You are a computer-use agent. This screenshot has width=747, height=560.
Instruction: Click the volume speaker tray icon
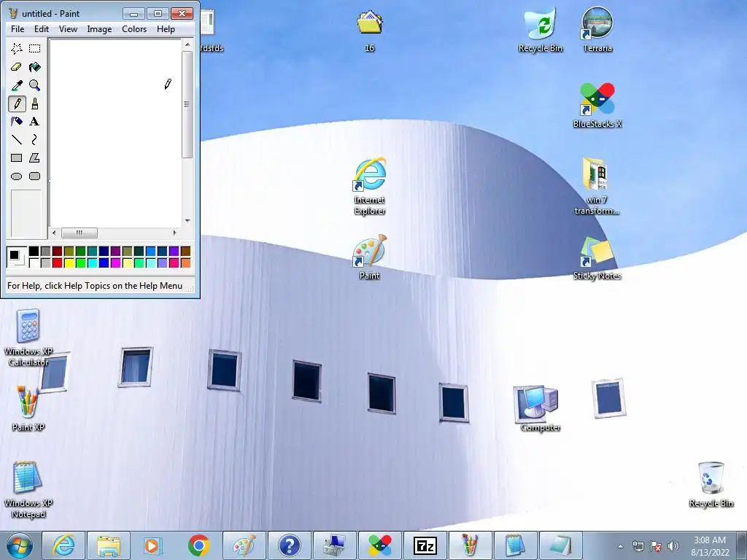(x=673, y=546)
